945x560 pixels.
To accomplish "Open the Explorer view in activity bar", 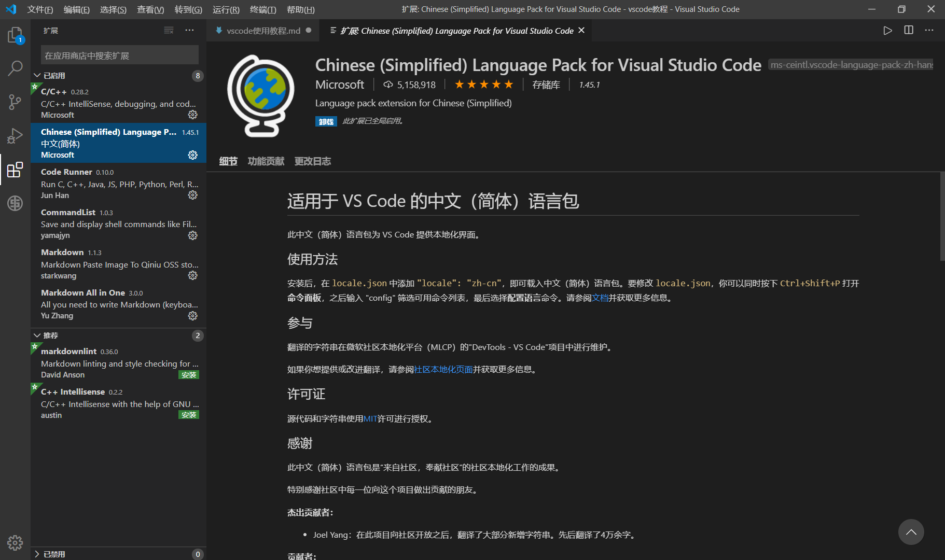I will (15, 35).
